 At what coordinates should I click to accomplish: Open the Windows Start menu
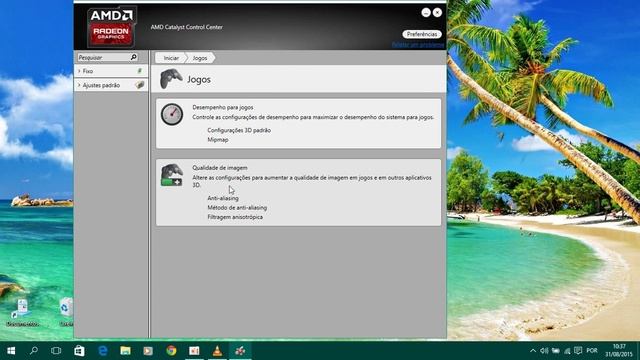pyautogui.click(x=11, y=351)
